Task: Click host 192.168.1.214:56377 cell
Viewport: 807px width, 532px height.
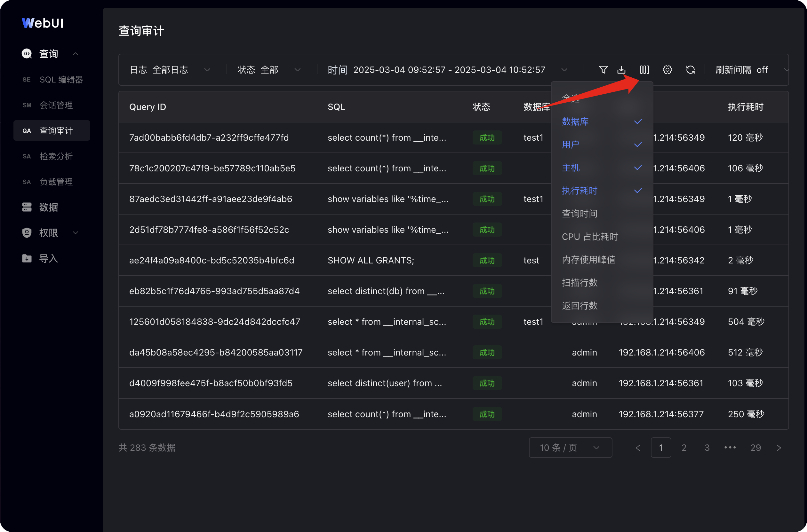Action: pos(661,414)
